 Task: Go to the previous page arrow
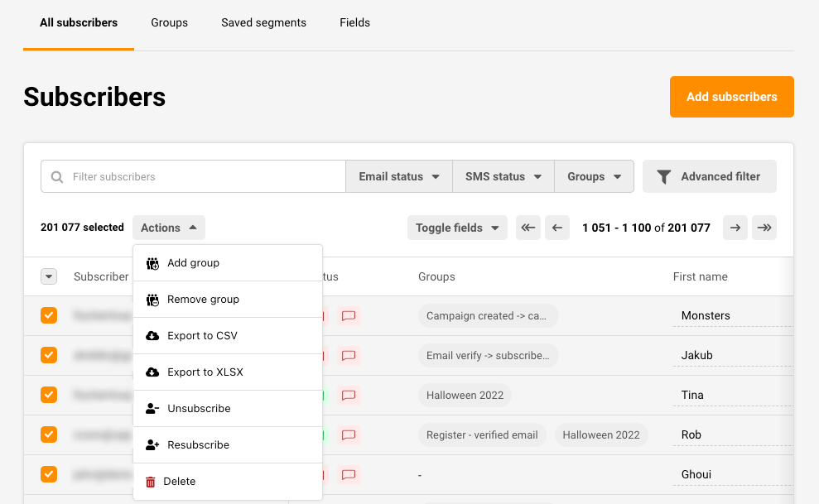click(x=557, y=228)
